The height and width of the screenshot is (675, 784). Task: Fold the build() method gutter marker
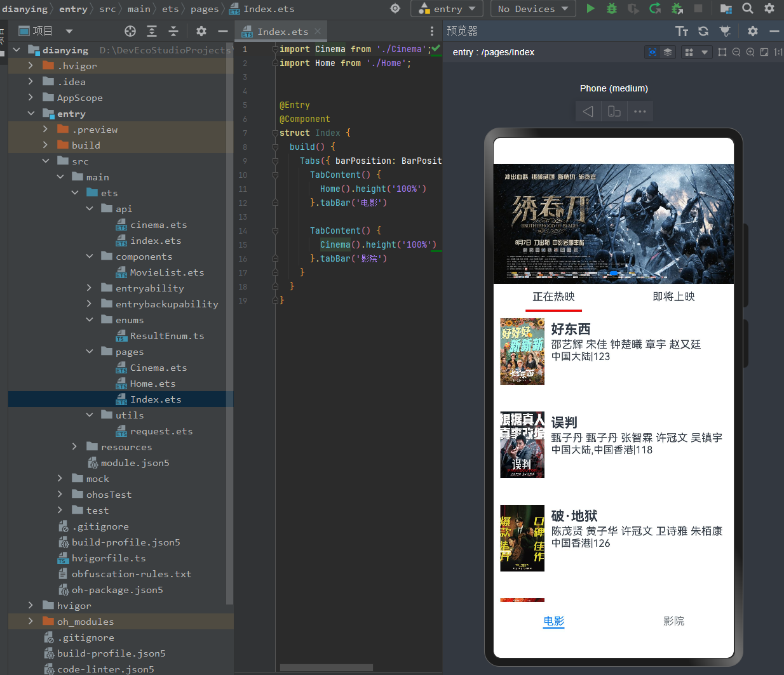click(x=275, y=147)
